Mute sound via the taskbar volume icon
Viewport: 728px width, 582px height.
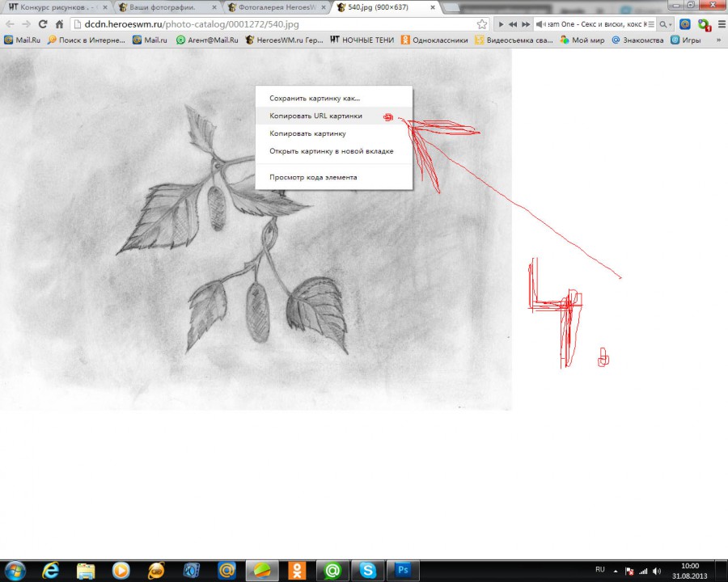656,571
